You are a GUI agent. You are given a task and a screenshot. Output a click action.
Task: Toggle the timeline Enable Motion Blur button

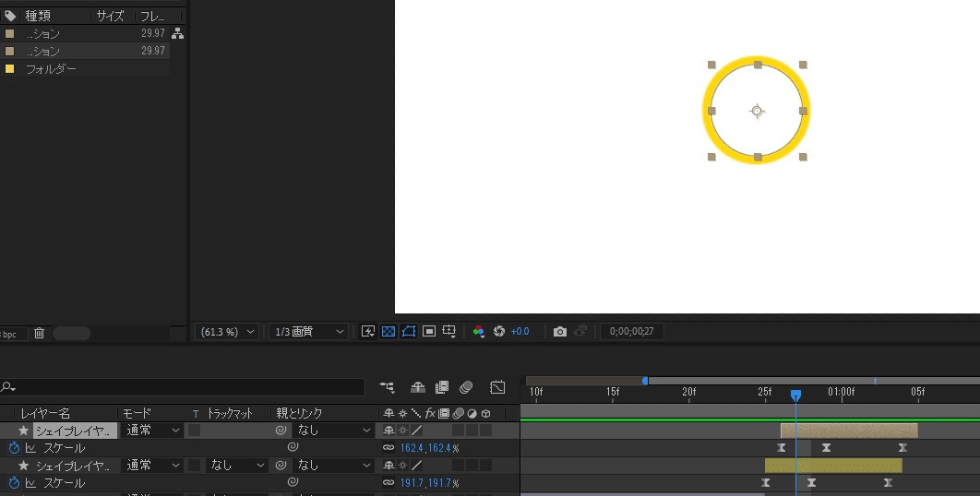(x=466, y=388)
